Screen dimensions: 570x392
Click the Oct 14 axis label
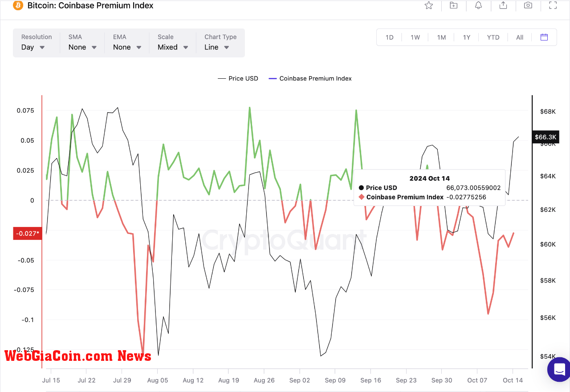point(513,380)
